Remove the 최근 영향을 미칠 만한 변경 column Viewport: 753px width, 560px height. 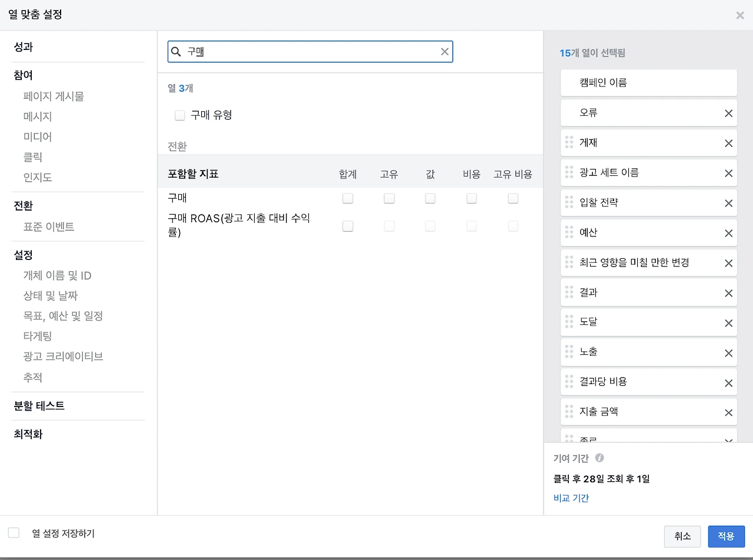(x=728, y=263)
